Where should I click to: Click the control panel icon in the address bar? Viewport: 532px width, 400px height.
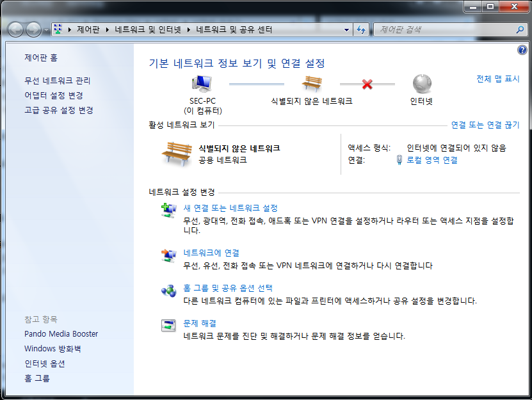click(58, 29)
